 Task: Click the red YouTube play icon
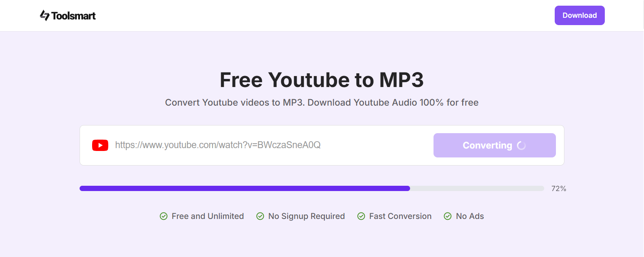[100, 145]
